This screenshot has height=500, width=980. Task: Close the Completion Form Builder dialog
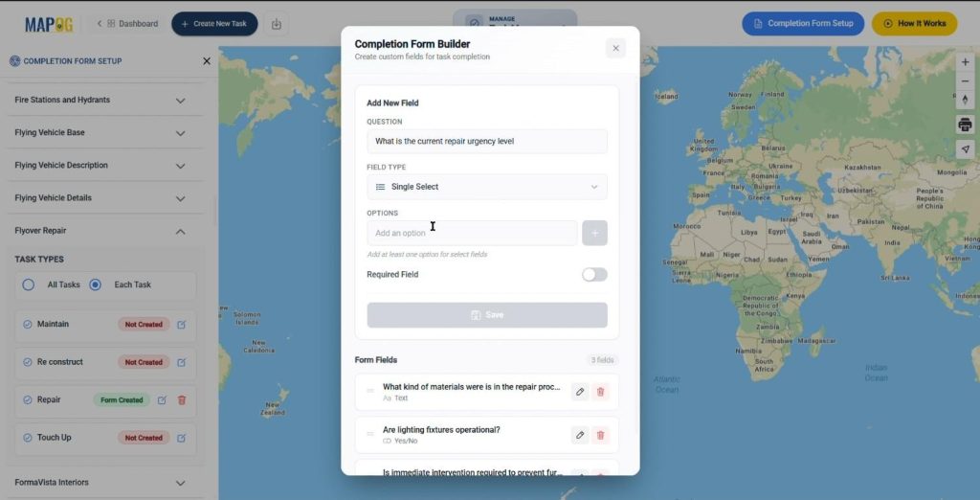point(615,48)
